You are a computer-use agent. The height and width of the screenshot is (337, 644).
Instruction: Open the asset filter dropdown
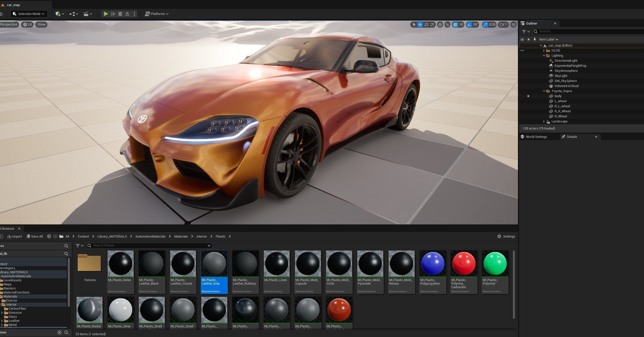[x=79, y=246]
